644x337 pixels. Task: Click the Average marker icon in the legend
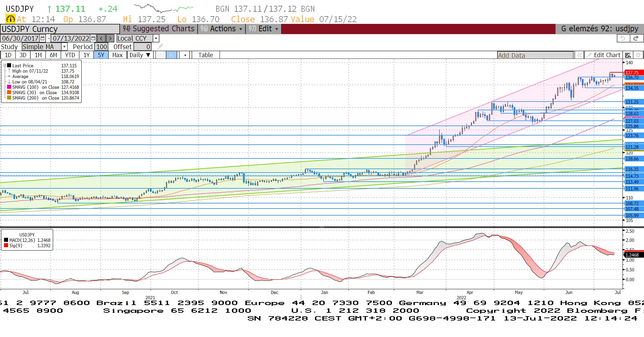click(x=9, y=76)
